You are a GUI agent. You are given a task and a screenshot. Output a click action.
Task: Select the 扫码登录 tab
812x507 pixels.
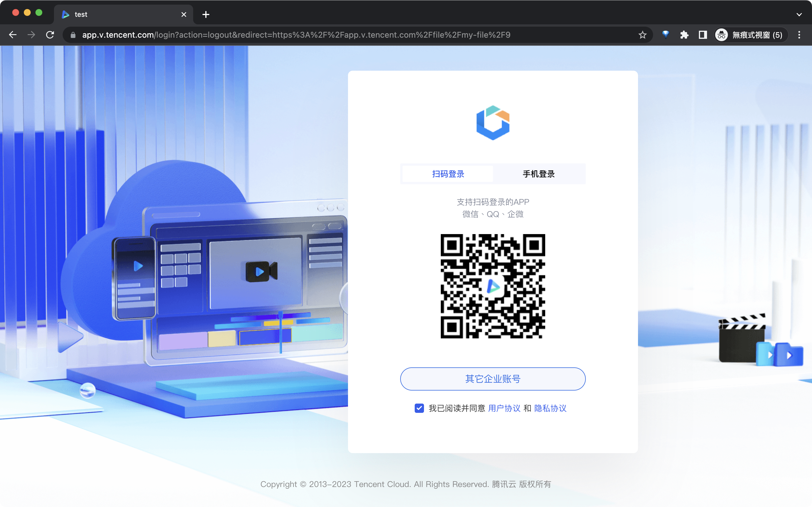click(x=448, y=174)
